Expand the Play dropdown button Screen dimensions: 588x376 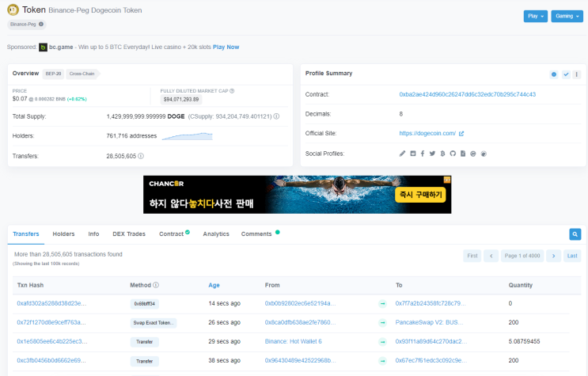tap(536, 16)
